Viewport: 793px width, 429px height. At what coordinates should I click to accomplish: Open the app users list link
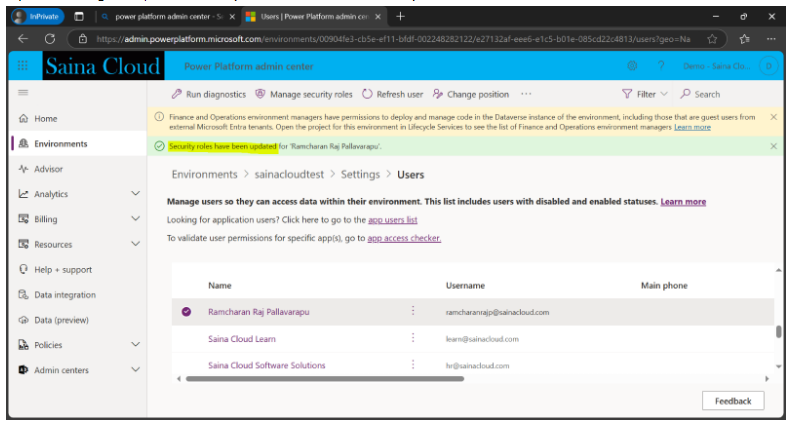[x=393, y=220]
